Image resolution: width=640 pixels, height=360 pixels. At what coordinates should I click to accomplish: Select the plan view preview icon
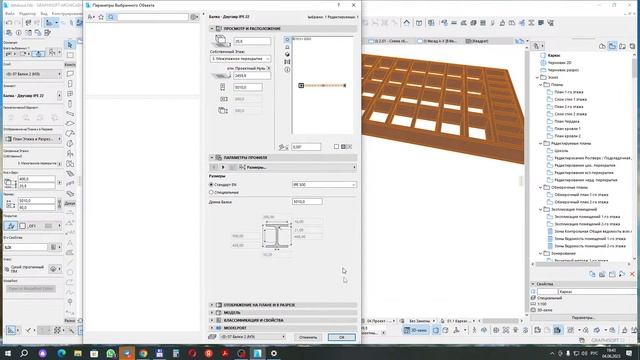[287, 40]
